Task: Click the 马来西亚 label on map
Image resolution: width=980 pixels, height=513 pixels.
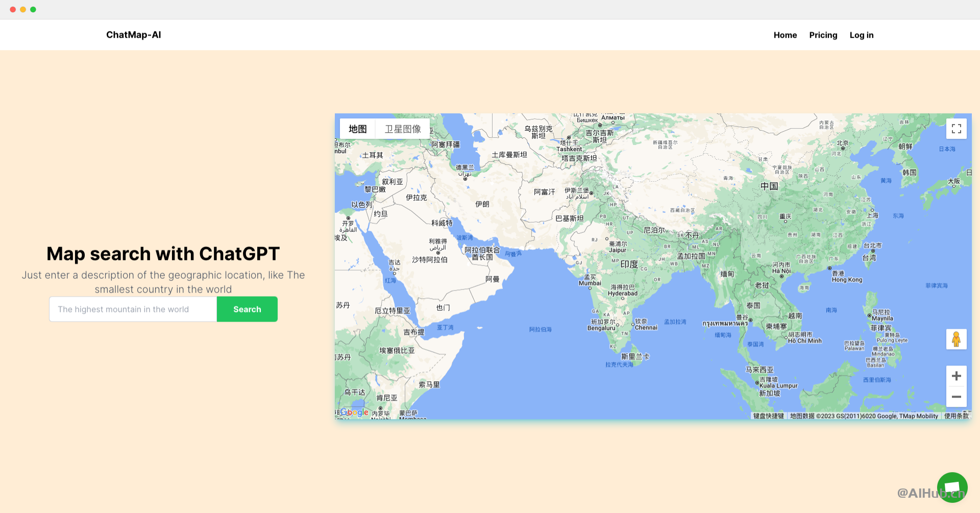Action: pos(759,370)
